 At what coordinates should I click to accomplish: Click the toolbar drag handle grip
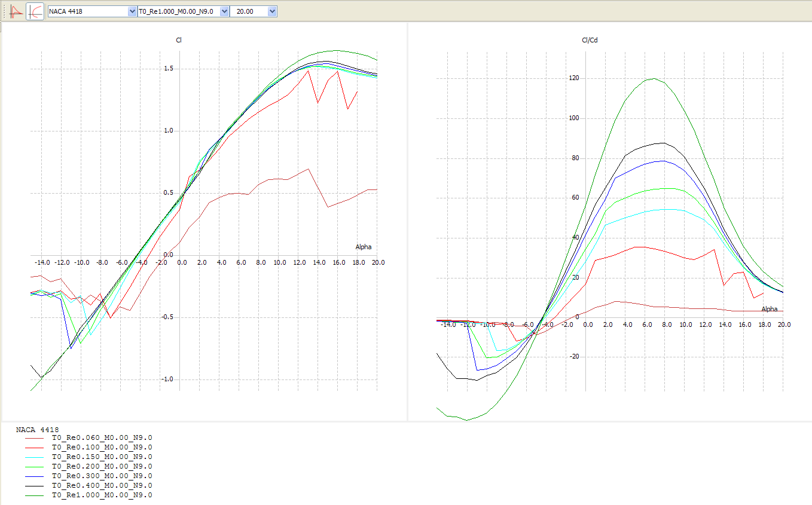pyautogui.click(x=5, y=11)
